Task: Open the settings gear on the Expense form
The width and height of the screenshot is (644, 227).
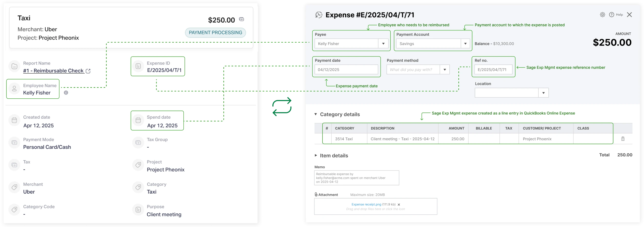Action: 603,14
